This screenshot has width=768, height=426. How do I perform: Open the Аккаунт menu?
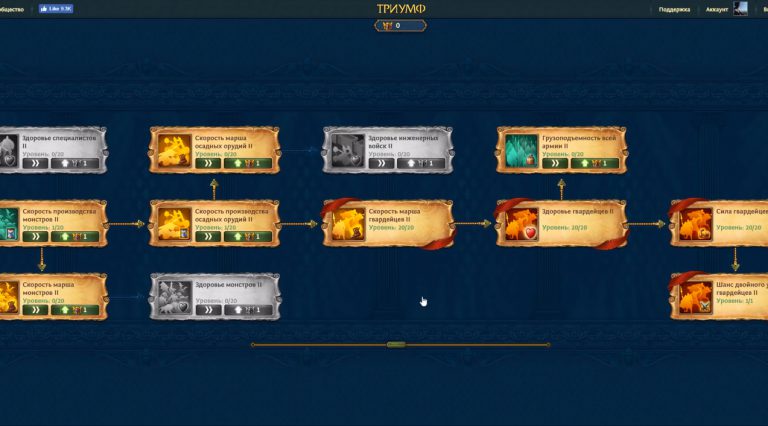(717, 9)
